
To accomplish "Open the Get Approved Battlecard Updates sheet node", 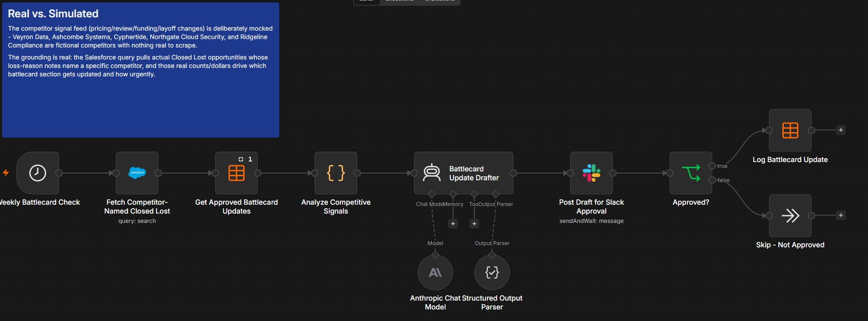I will tap(237, 173).
